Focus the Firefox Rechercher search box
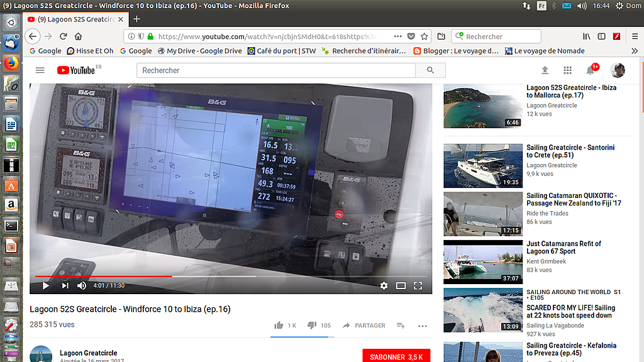Viewport: 644px width, 362px height. tap(496, 36)
